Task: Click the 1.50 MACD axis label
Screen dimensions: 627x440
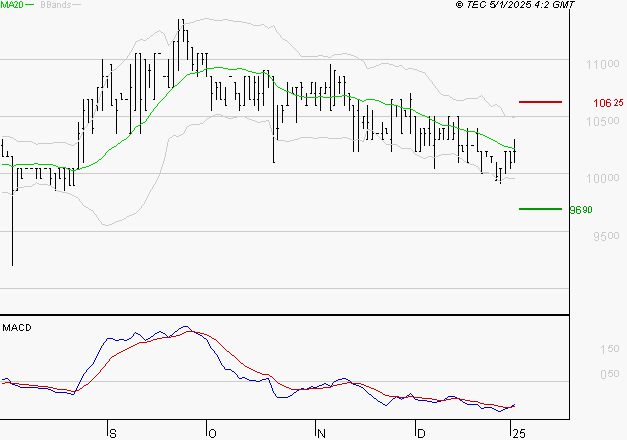Action: pyautogui.click(x=609, y=349)
